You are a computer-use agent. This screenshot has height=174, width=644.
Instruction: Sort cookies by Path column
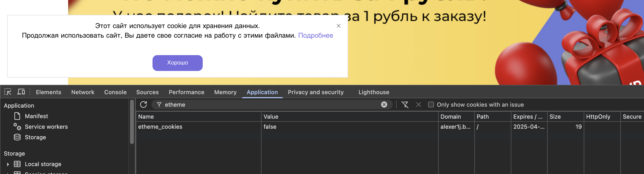(493, 116)
